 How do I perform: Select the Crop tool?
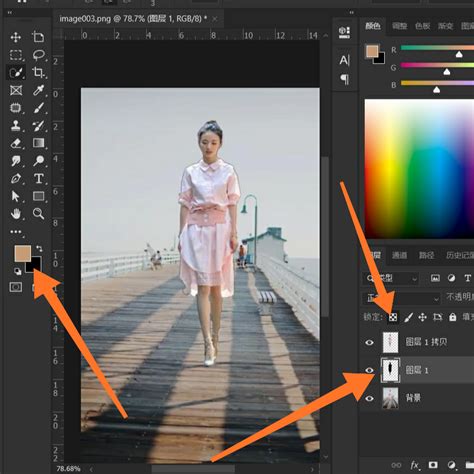pos(38,72)
